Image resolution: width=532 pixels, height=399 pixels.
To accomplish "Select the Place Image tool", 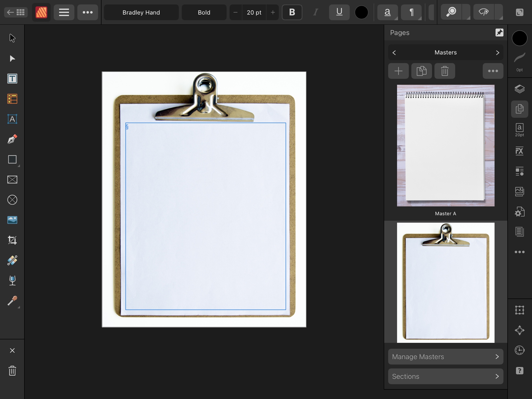I will tap(12, 220).
